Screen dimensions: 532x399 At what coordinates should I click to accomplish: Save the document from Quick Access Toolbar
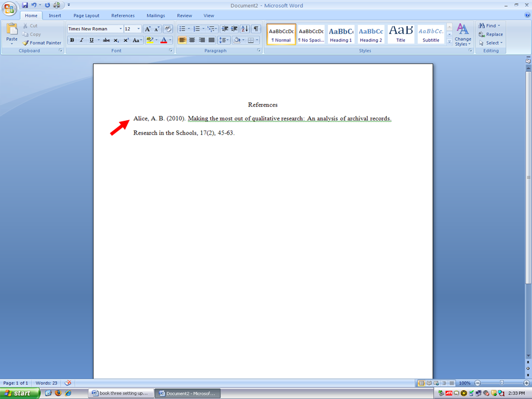tap(25, 5)
